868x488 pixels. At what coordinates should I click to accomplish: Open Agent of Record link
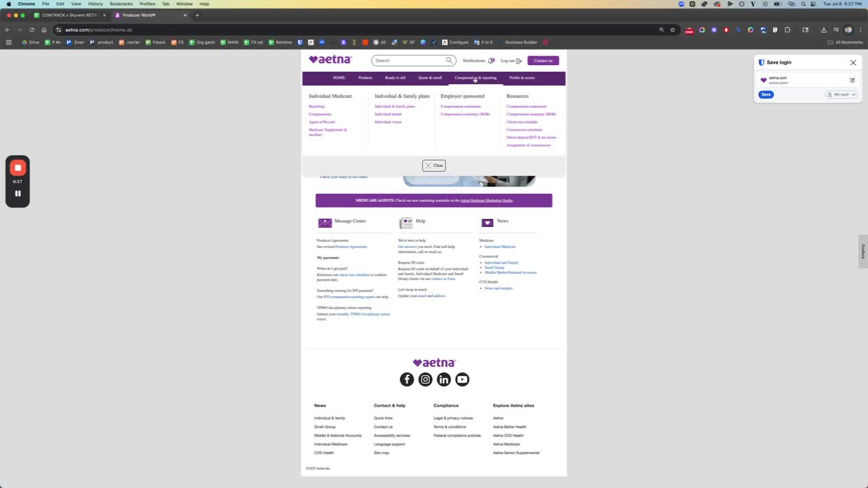322,122
